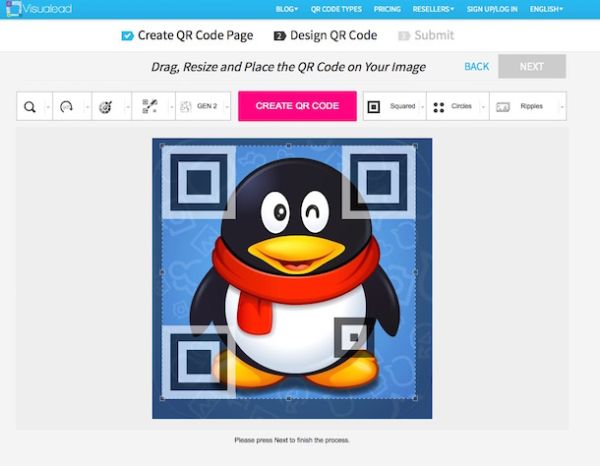Viewport: 600px width, 466px height.
Task: Expand the Resellers menu
Action: tap(433, 10)
